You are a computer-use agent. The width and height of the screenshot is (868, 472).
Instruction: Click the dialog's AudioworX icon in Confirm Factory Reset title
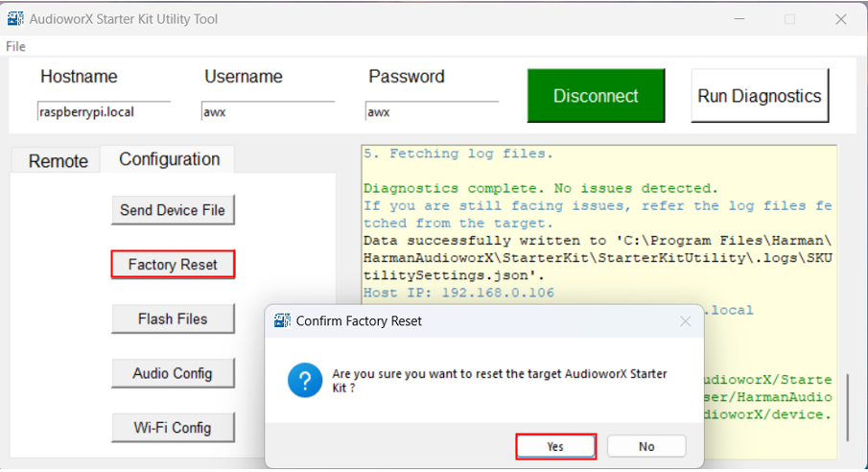pyautogui.click(x=282, y=320)
